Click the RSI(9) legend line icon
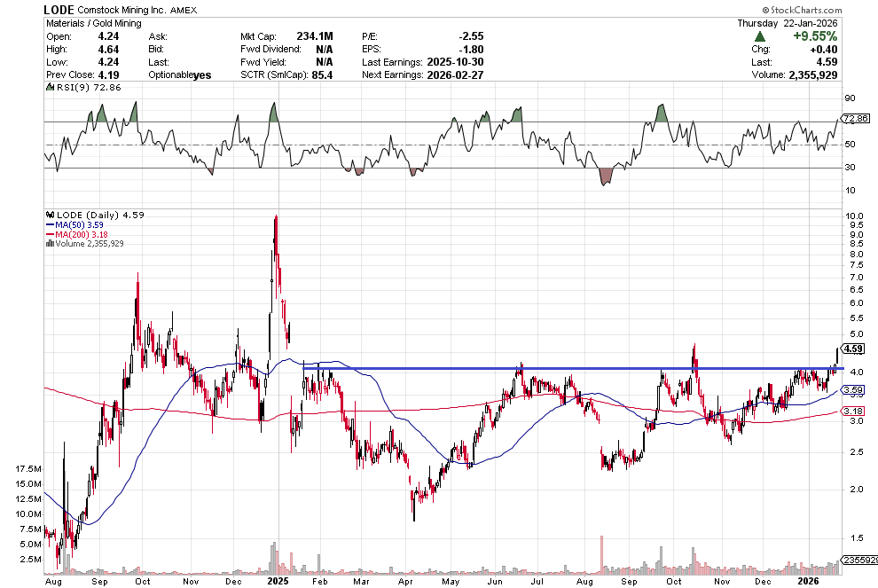The height and width of the screenshot is (588, 878). (50, 88)
